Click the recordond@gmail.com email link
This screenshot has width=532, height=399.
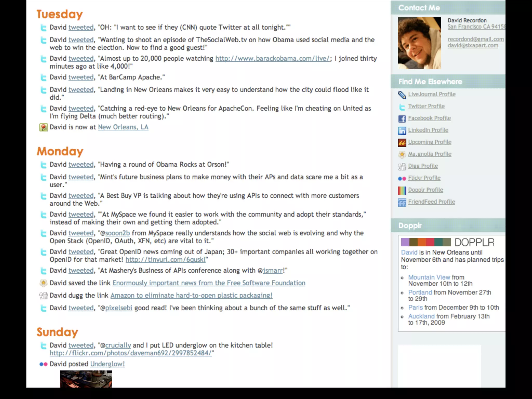475,39
